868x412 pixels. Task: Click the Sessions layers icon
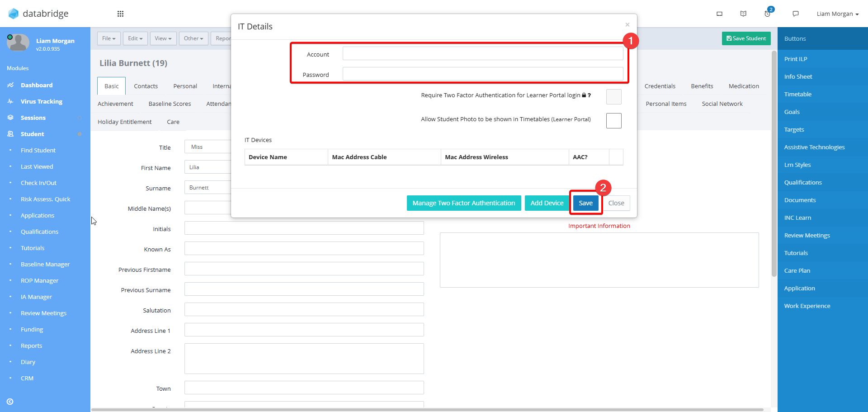[x=10, y=118]
